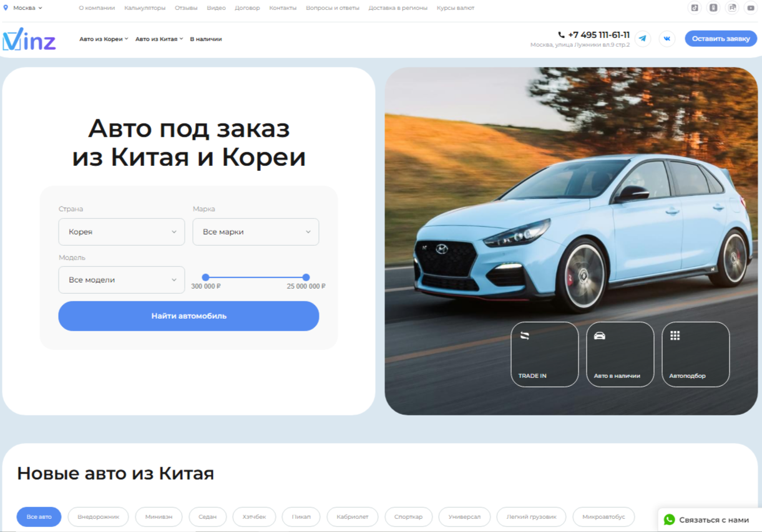
Task: Select the Внедорожник body type filter
Action: click(x=98, y=517)
